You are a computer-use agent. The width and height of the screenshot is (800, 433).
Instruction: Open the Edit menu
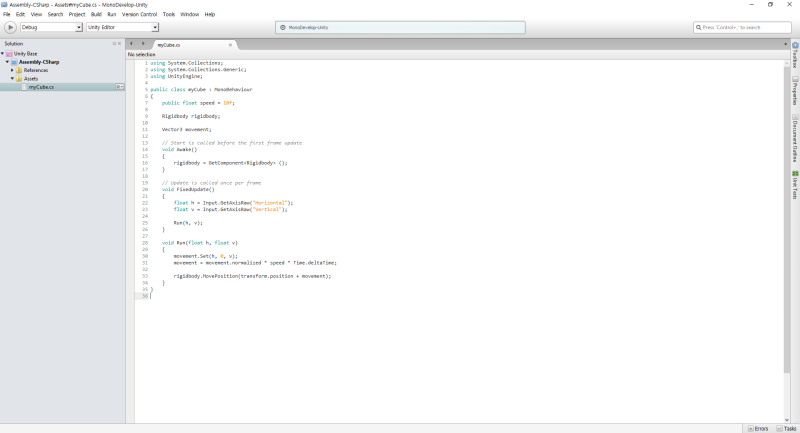click(20, 14)
